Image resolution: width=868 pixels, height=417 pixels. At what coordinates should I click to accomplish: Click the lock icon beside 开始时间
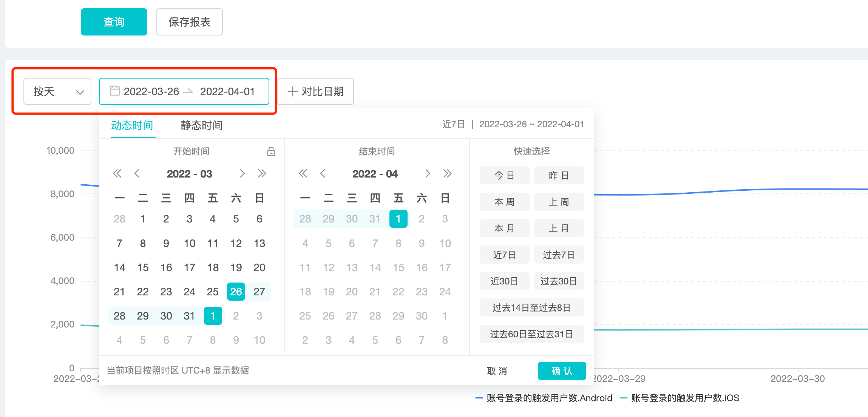tap(271, 151)
